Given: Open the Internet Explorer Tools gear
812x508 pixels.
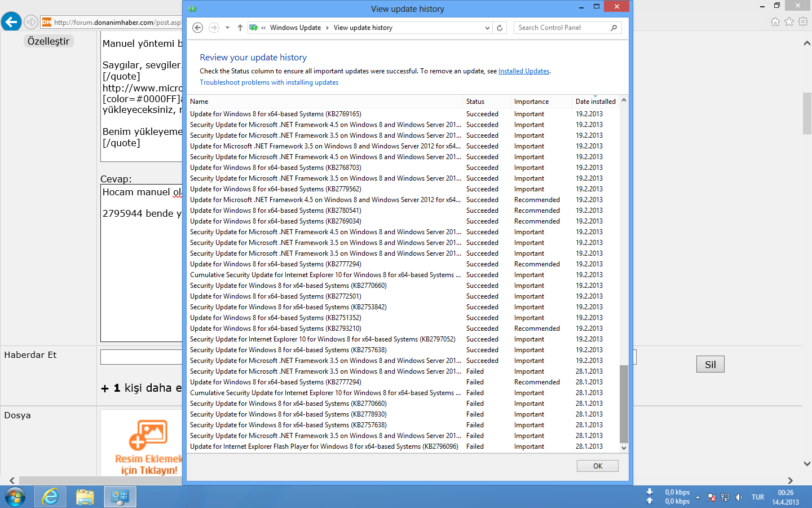Looking at the screenshot, I should tap(803, 21).
